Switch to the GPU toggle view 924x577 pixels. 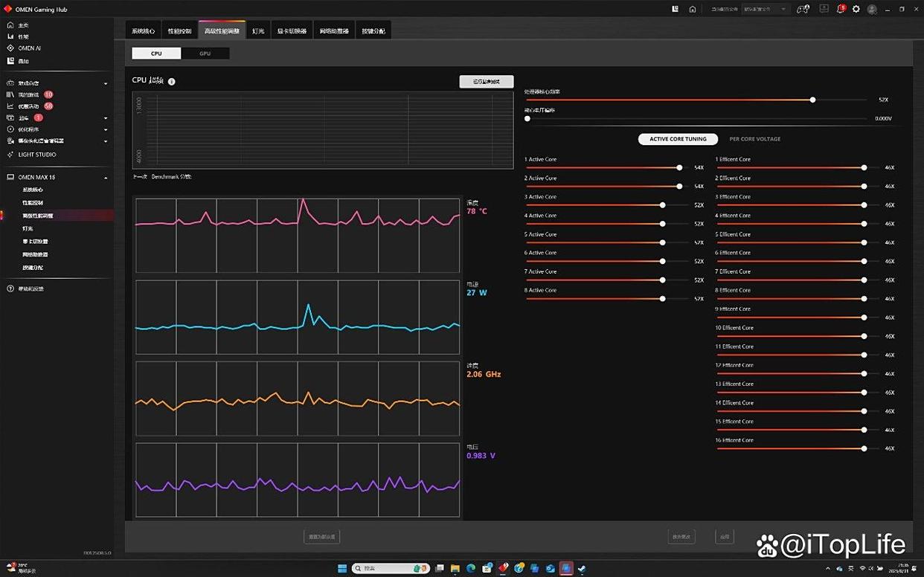(205, 54)
